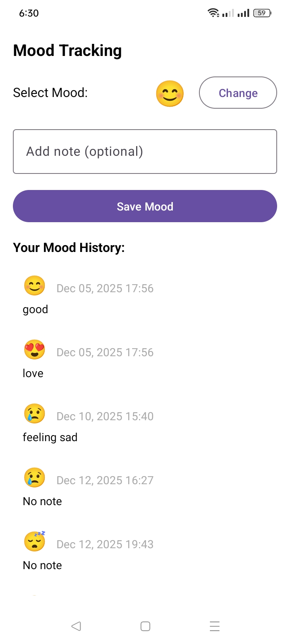This screenshot has width=290, height=644.
Task: Tap the selected smiling mood emoji
Action: [170, 93]
